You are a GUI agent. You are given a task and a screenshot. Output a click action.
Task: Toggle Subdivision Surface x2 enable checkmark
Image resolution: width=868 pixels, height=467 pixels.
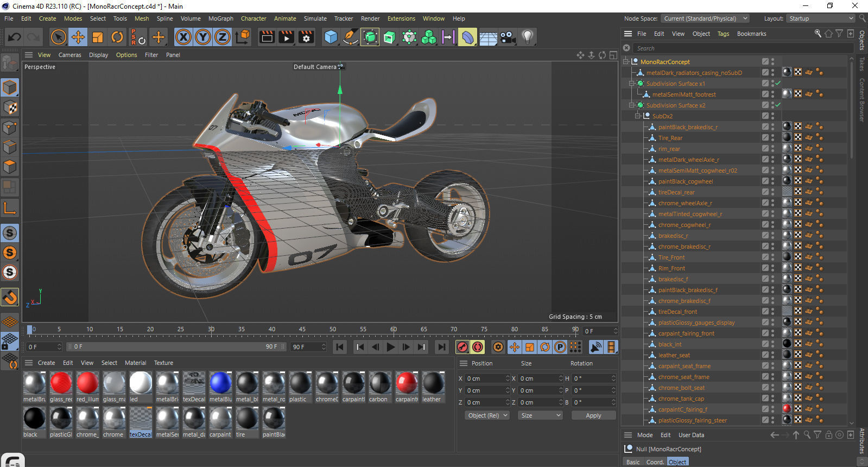778,105
